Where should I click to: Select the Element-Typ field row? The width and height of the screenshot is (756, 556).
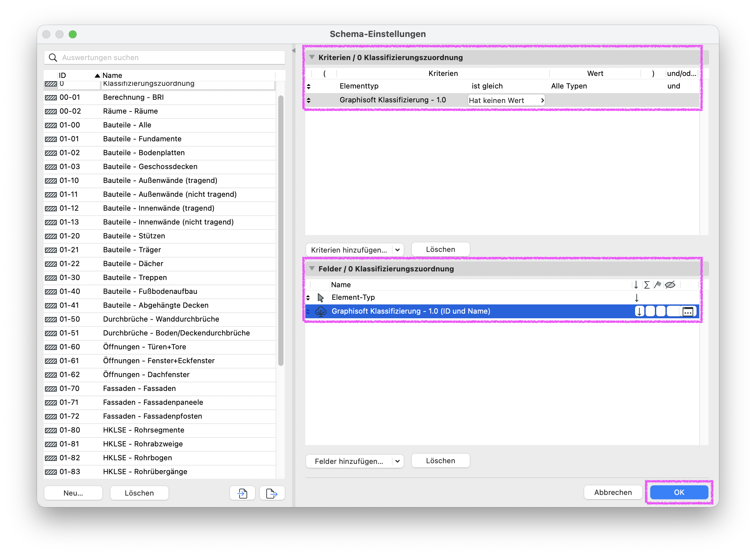pyautogui.click(x=502, y=297)
